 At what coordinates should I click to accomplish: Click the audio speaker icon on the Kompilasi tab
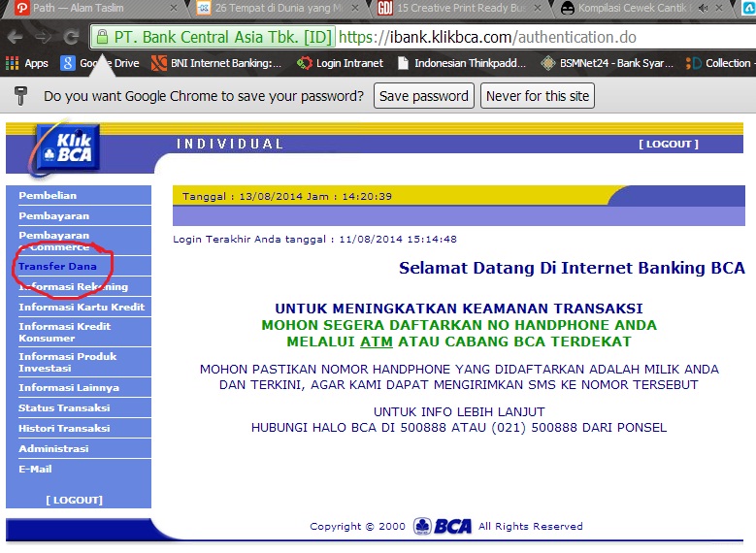point(703,8)
